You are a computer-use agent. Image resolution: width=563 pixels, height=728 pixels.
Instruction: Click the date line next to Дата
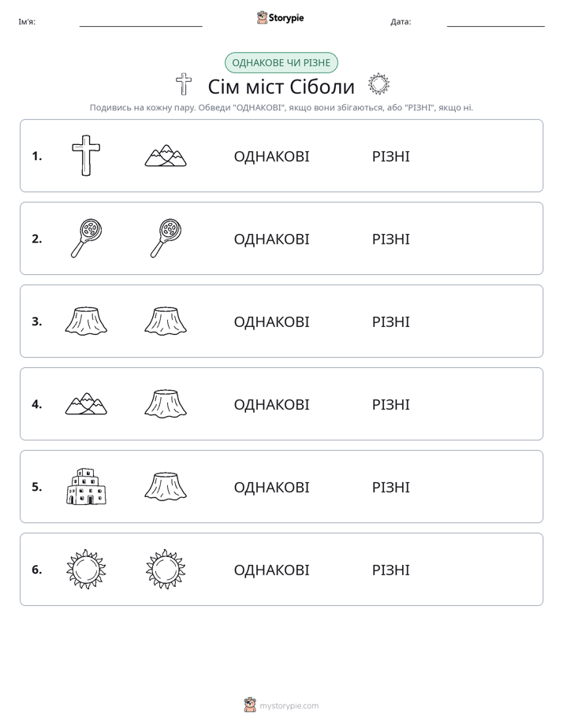point(496,23)
